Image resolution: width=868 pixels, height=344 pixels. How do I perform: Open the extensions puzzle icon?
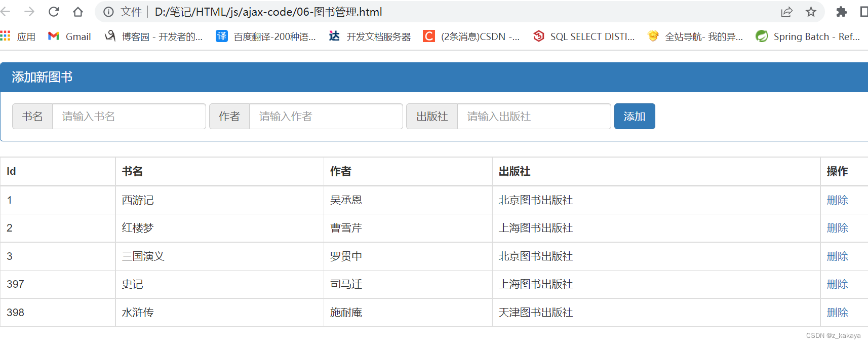pyautogui.click(x=841, y=12)
